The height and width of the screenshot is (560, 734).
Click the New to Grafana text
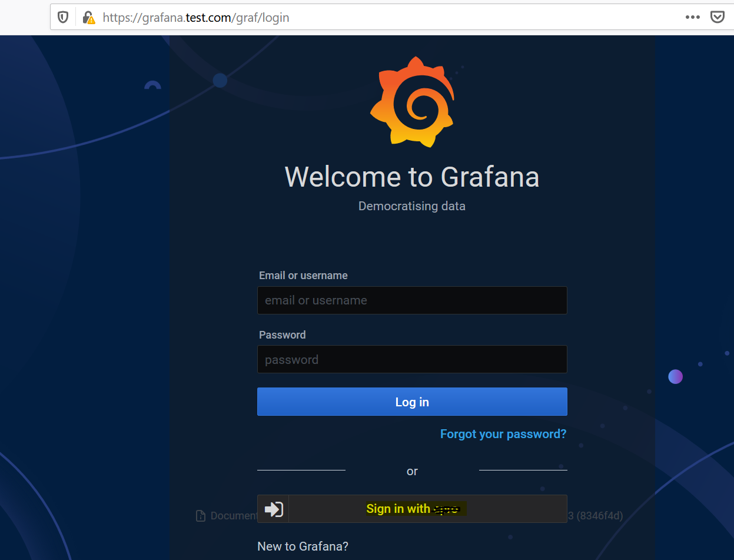click(303, 546)
